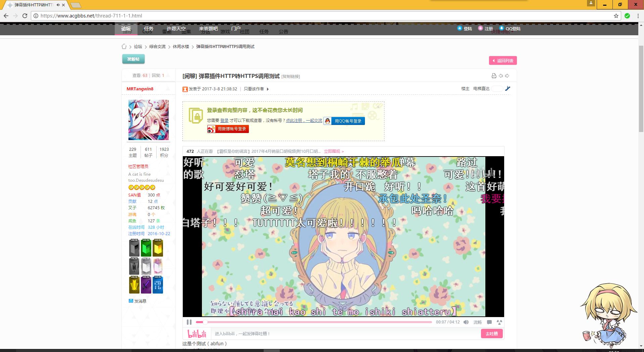Click 229 主题 count

tap(133, 152)
